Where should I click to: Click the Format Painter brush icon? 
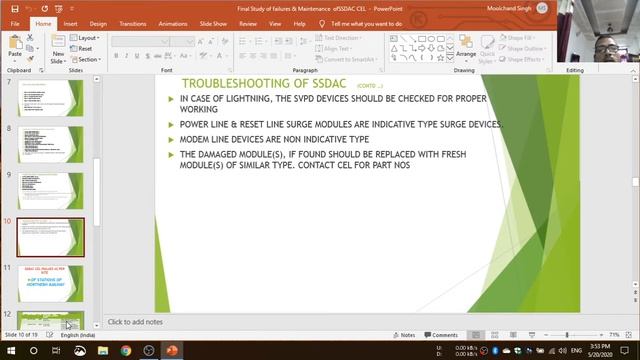pos(30,59)
